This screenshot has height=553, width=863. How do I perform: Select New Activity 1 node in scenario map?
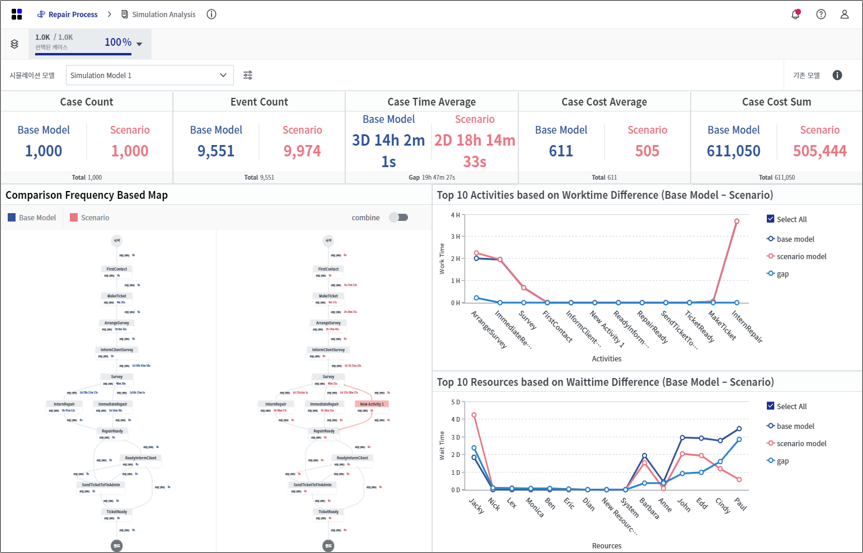click(x=372, y=404)
